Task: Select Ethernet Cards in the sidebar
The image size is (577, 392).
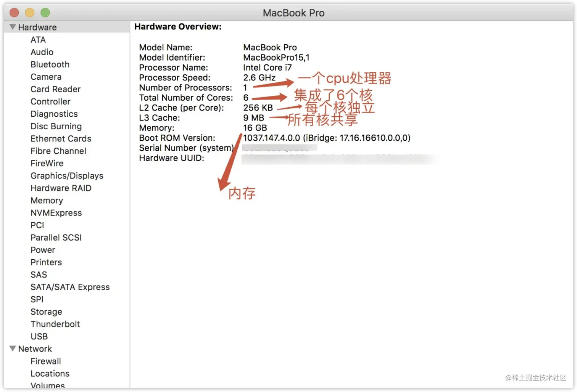Action: point(61,139)
